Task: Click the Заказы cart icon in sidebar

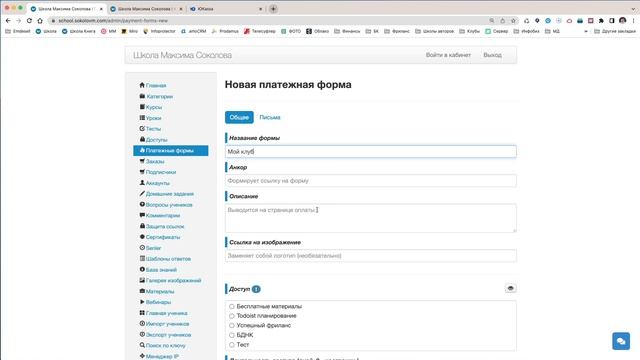Action: coord(142,161)
